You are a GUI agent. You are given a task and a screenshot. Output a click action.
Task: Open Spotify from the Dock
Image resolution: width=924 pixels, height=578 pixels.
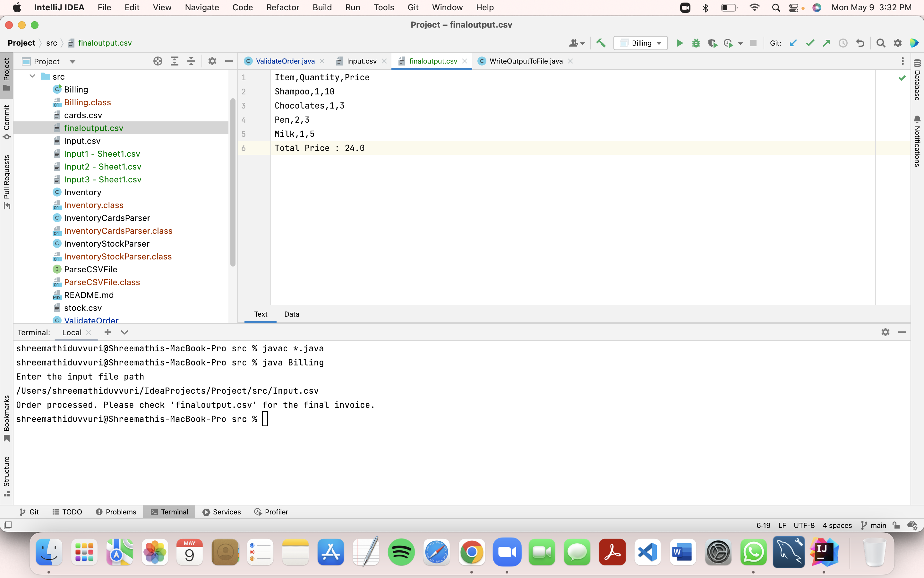(401, 552)
